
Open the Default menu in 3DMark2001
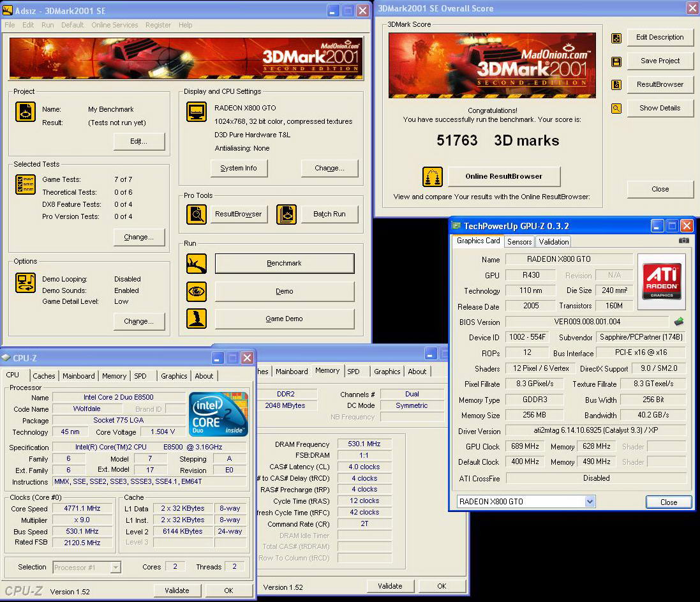pos(72,25)
